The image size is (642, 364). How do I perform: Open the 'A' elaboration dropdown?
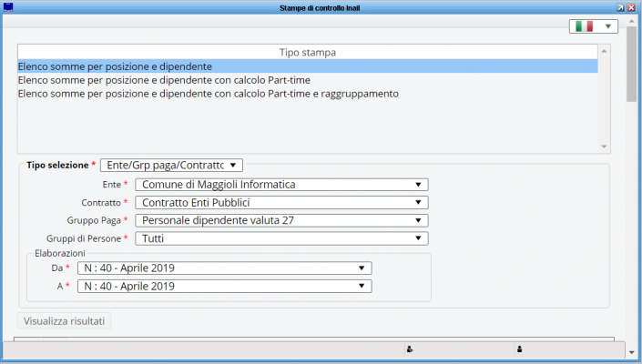[225, 287]
